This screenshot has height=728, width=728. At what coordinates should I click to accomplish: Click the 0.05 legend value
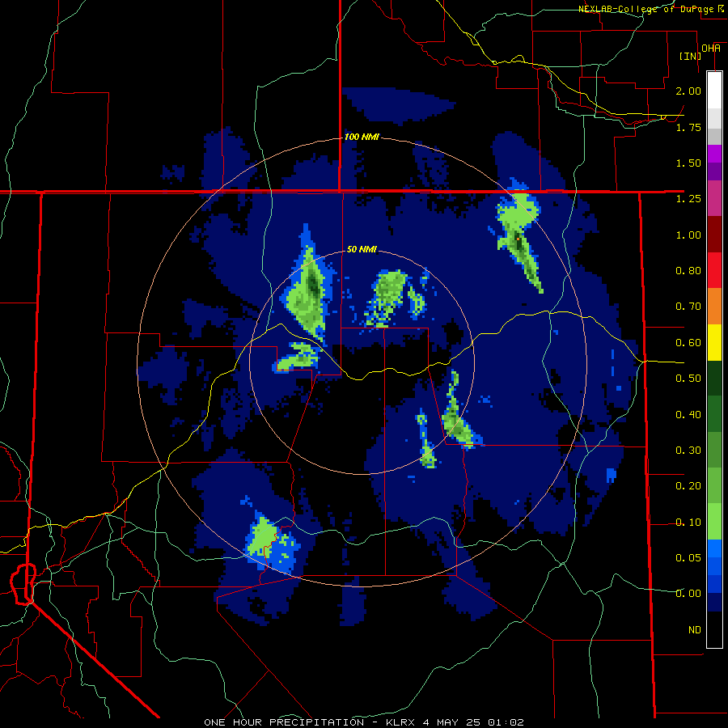pos(688,558)
